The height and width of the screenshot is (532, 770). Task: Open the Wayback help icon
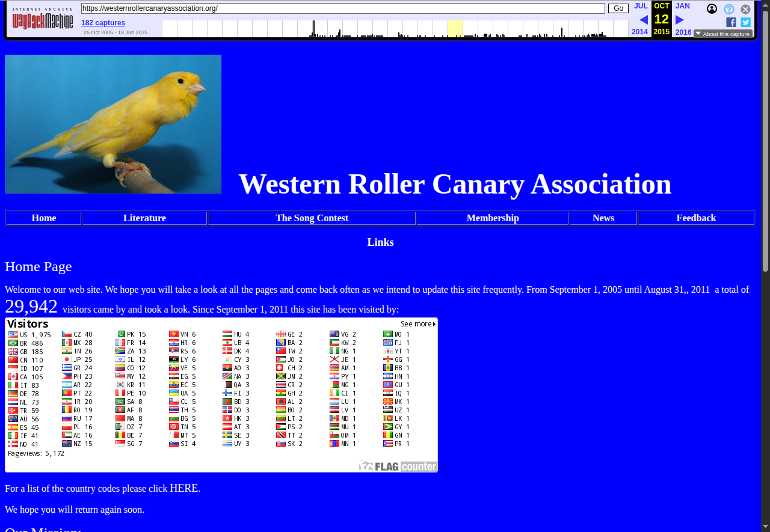[x=729, y=9]
